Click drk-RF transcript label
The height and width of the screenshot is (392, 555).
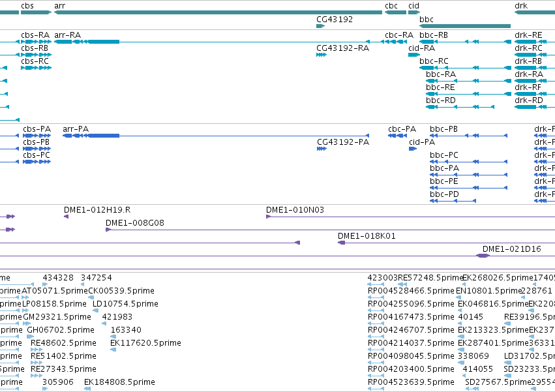pos(528,87)
